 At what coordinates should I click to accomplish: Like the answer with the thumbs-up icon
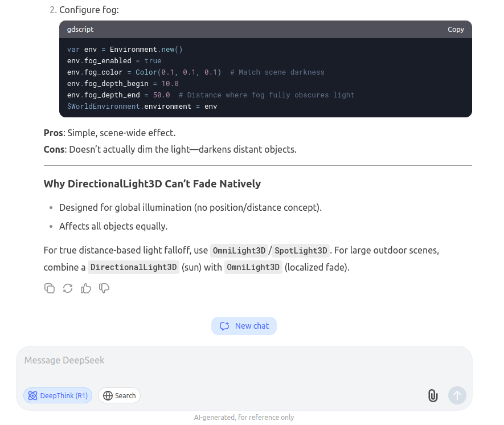click(86, 288)
